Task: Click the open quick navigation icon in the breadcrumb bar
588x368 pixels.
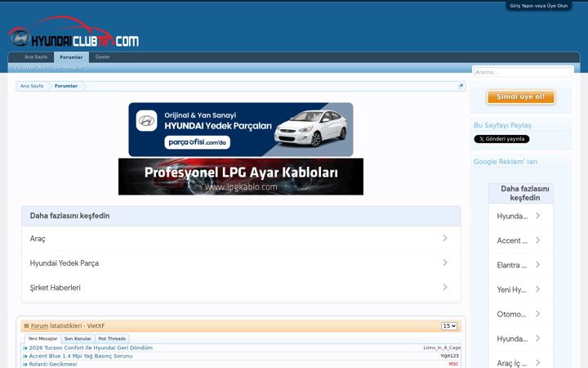Action: [x=461, y=86]
